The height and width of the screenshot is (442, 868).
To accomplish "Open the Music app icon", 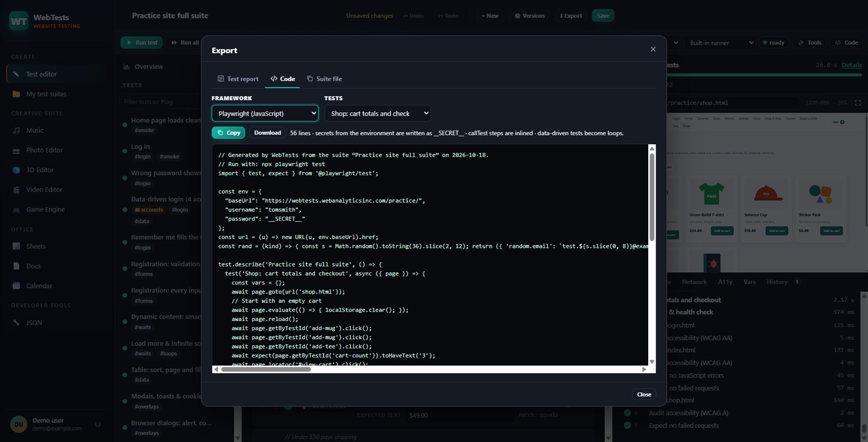I will pyautogui.click(x=16, y=131).
